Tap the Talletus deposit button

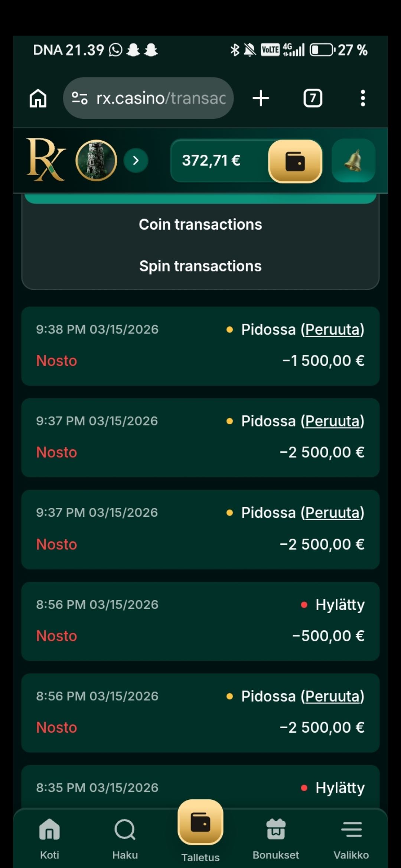click(x=200, y=831)
